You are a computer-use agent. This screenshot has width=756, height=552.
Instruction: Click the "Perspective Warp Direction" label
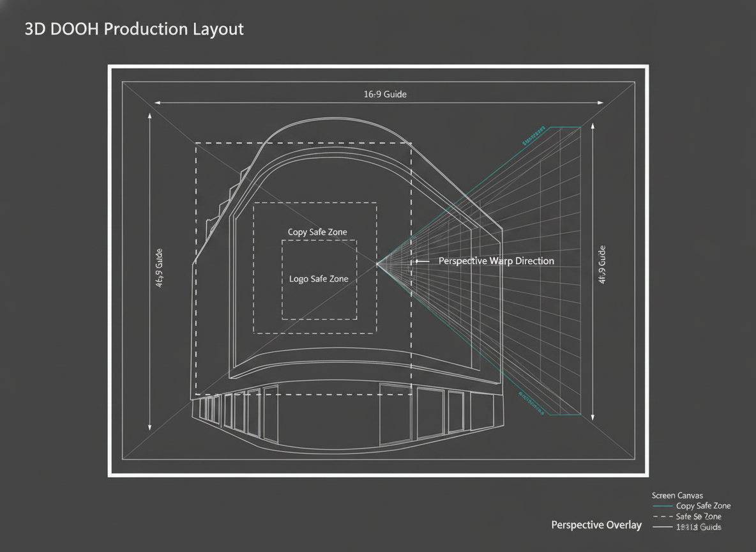click(x=496, y=261)
